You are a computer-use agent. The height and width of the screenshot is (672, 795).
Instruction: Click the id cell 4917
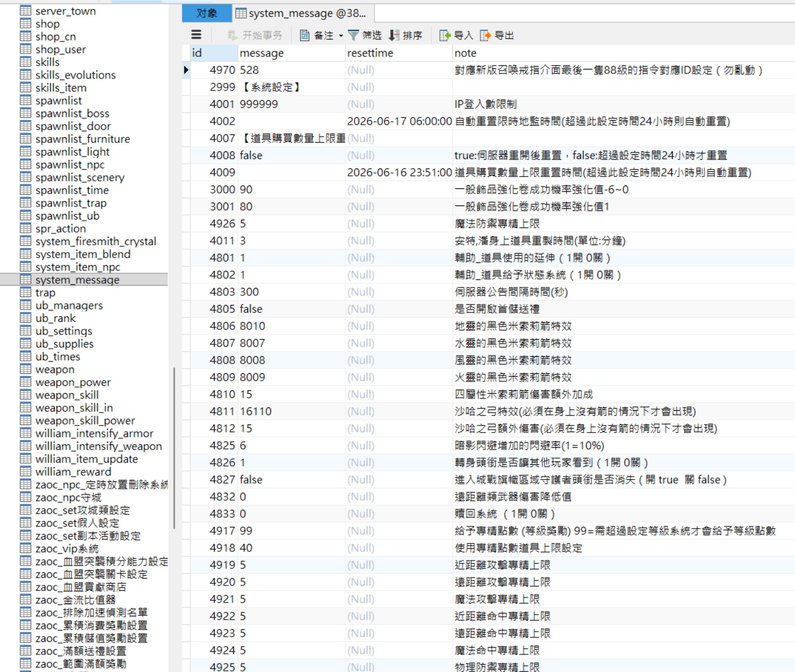click(214, 531)
